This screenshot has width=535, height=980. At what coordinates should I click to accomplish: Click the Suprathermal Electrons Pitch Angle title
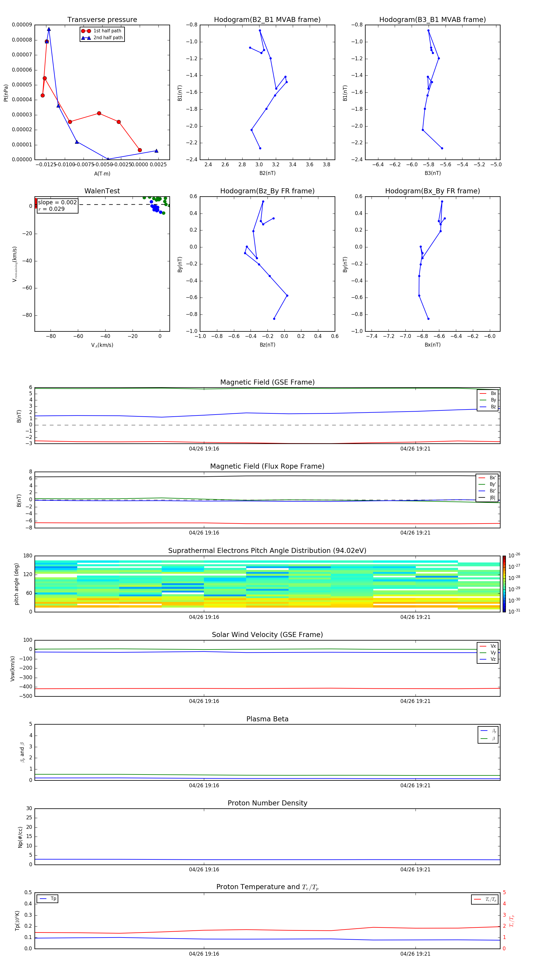(267, 551)
